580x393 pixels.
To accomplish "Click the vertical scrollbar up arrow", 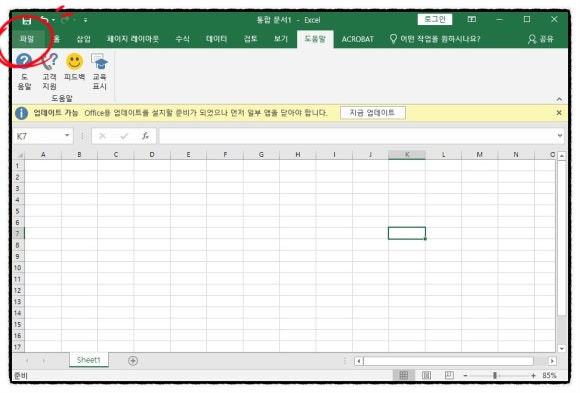I will pos(562,156).
